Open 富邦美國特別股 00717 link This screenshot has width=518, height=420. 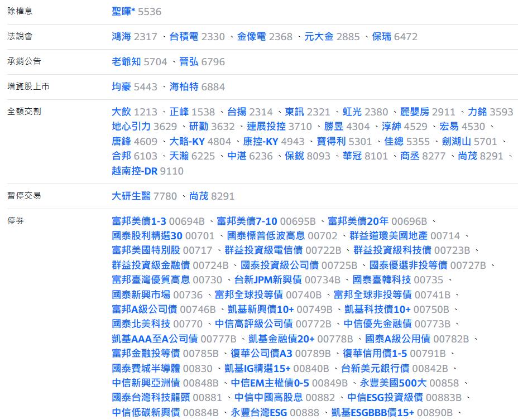coord(162,250)
